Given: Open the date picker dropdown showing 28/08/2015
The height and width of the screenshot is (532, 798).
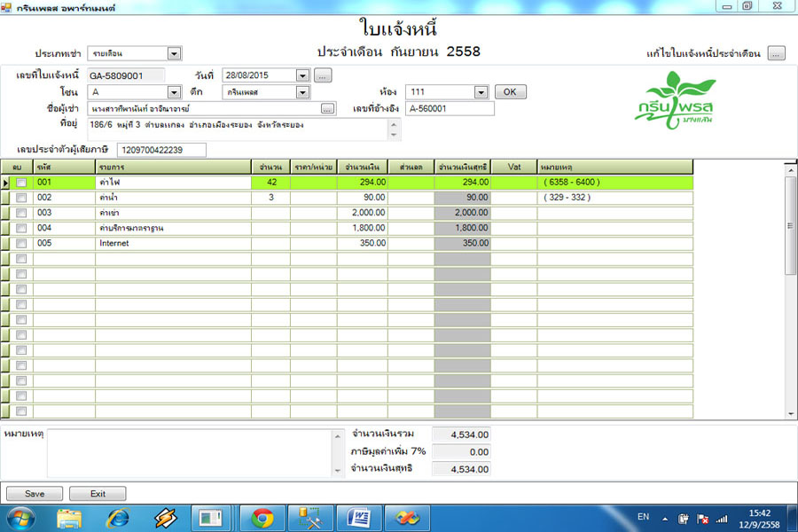Looking at the screenshot, I should [302, 76].
